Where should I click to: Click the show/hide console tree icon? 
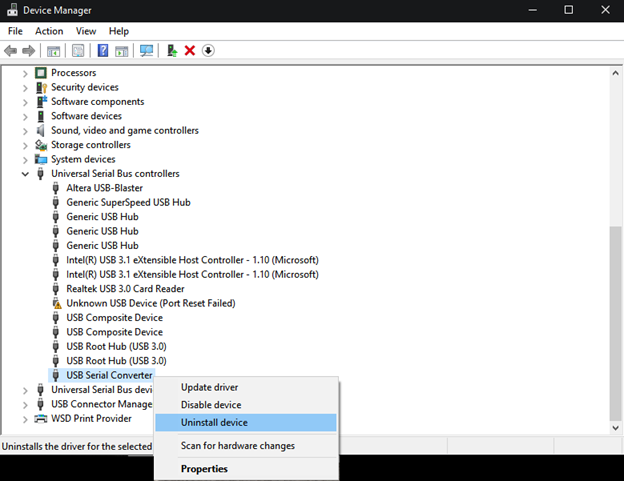tap(53, 51)
